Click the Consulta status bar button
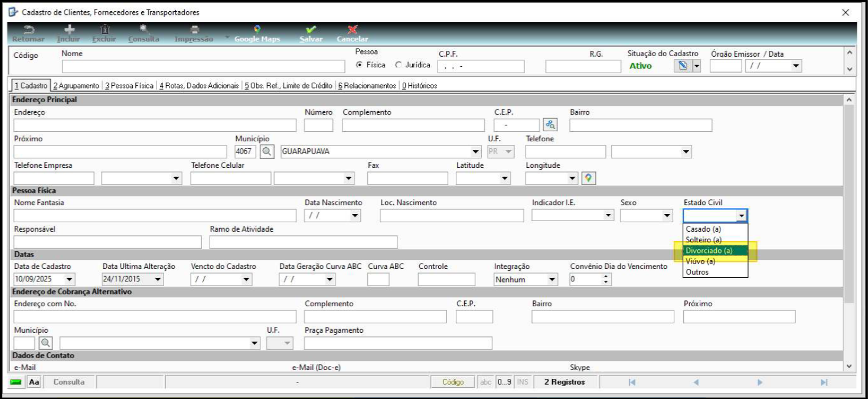The image size is (868, 399). [x=69, y=382]
